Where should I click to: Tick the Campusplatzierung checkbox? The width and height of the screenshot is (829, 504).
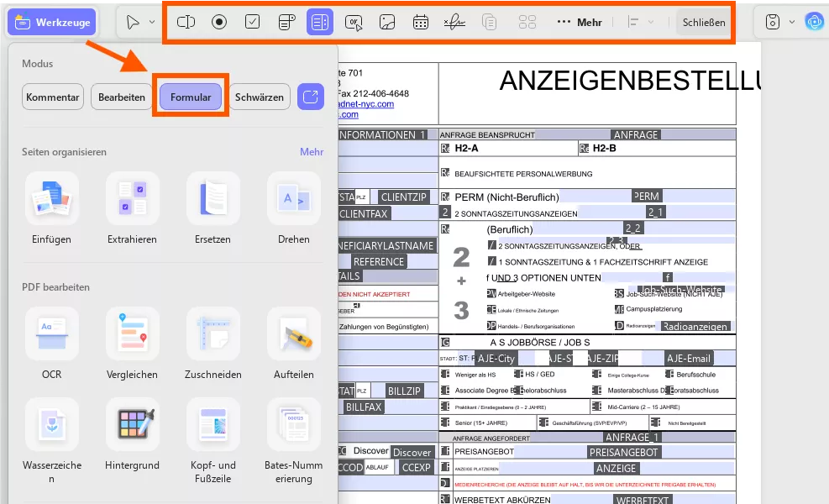click(x=619, y=309)
